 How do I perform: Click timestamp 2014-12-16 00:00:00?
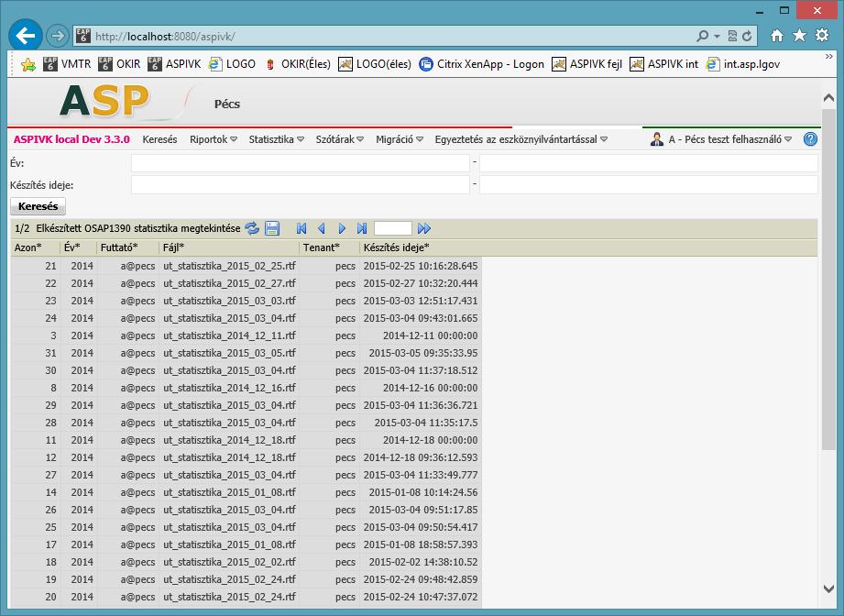click(x=430, y=388)
